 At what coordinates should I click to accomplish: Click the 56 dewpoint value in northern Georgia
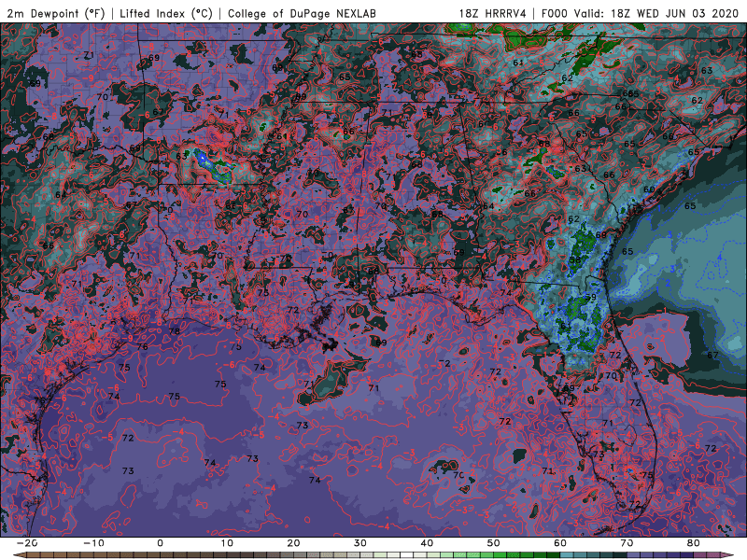[x=501, y=152]
